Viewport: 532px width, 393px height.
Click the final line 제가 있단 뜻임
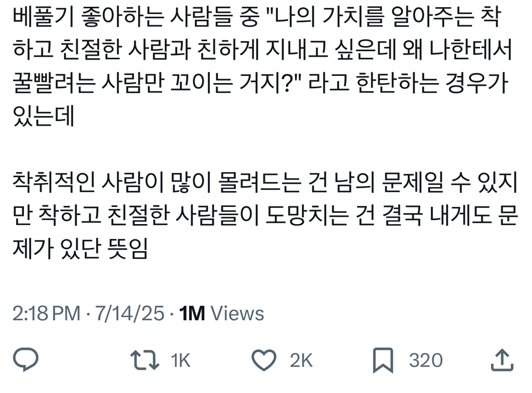coord(80,249)
